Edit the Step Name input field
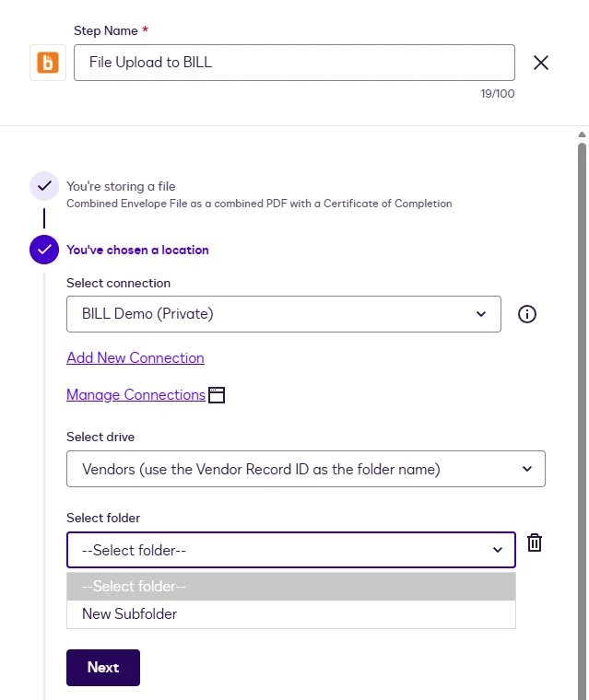Viewport: 589px width, 700px height. [x=294, y=63]
